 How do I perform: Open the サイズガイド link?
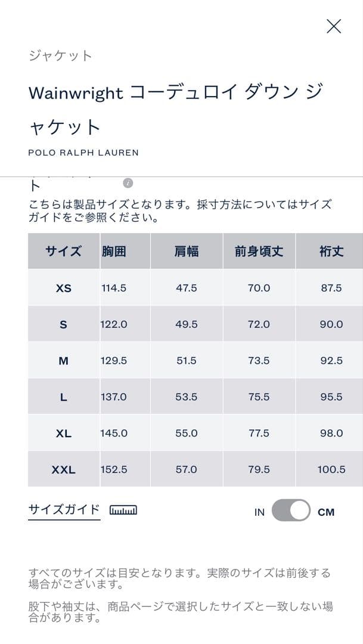(64, 510)
